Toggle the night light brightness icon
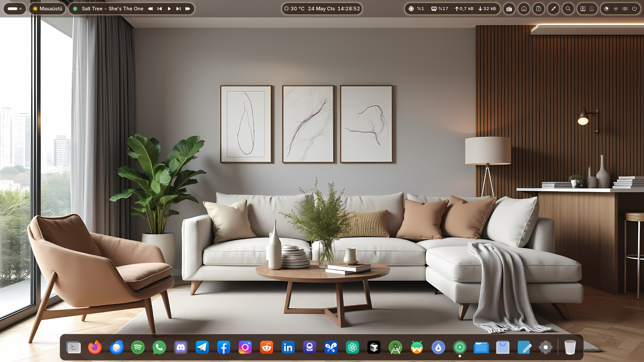The image size is (644, 362). 606,9
